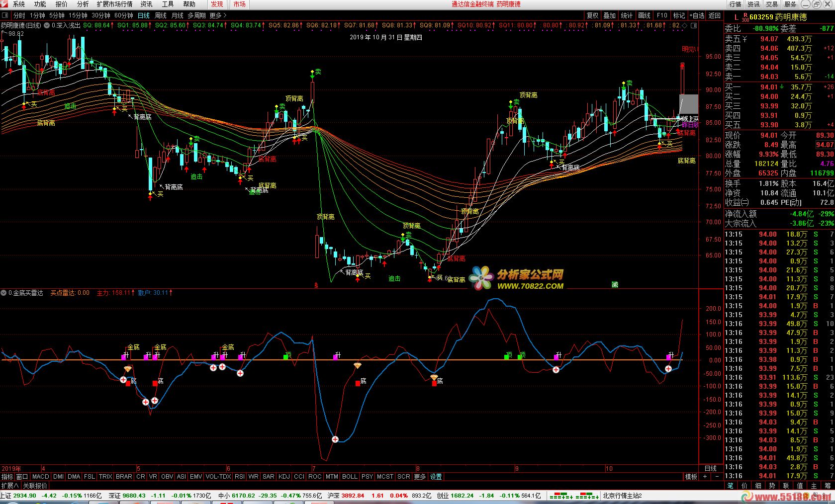Select the 笔 tick detail tab
Viewport: 835px width, 504px height.
point(730,486)
